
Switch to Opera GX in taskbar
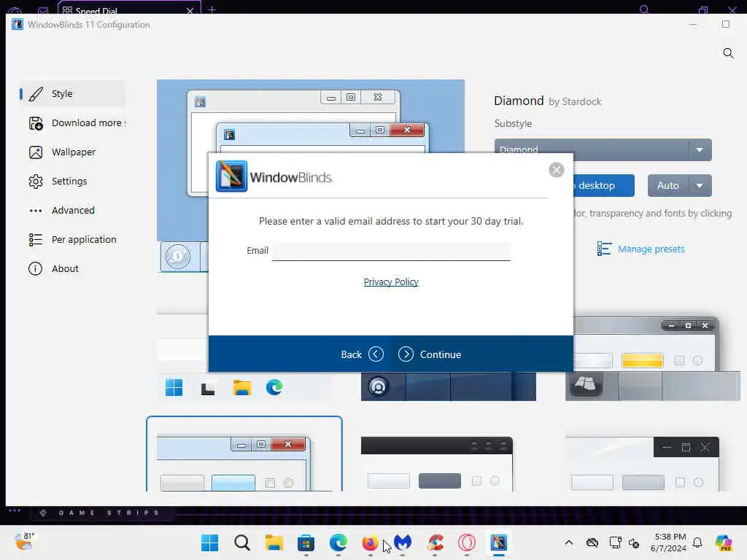click(x=467, y=542)
